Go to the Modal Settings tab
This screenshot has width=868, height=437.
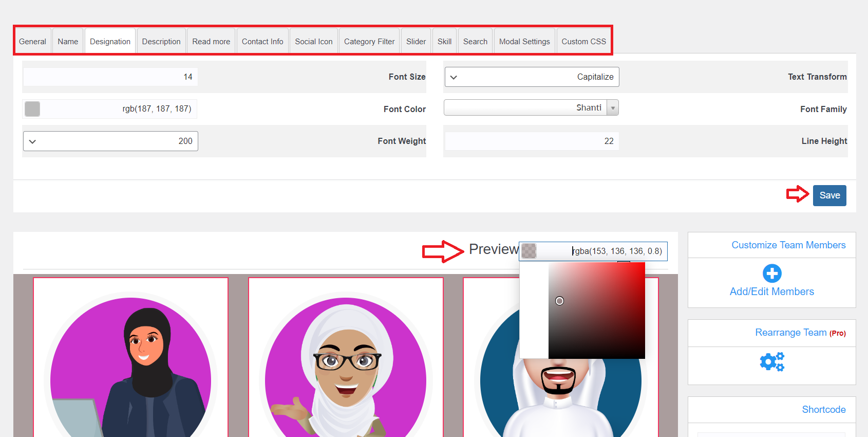point(524,42)
